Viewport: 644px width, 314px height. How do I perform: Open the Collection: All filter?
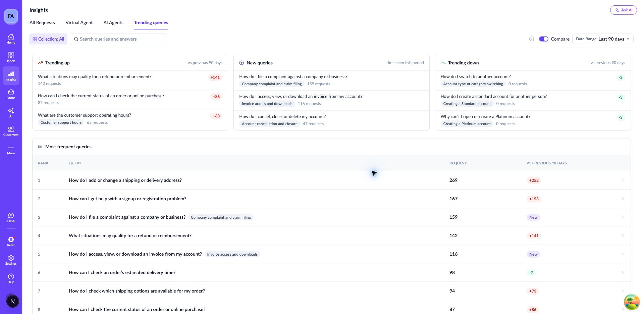point(48,39)
